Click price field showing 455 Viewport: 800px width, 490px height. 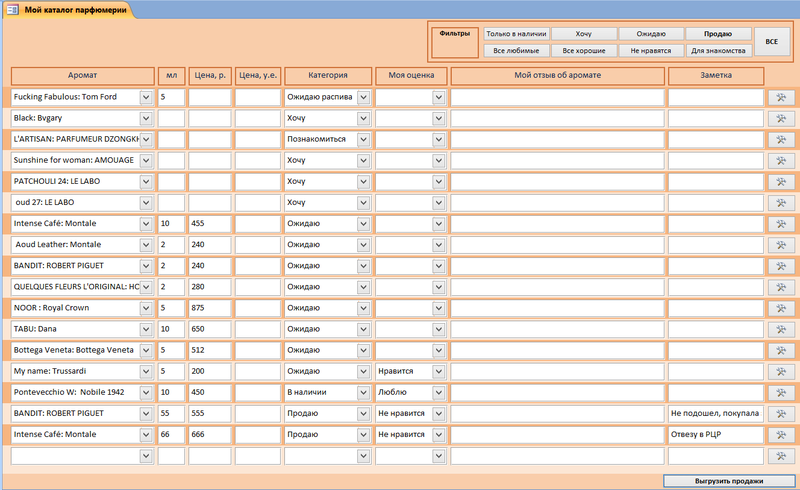210,224
